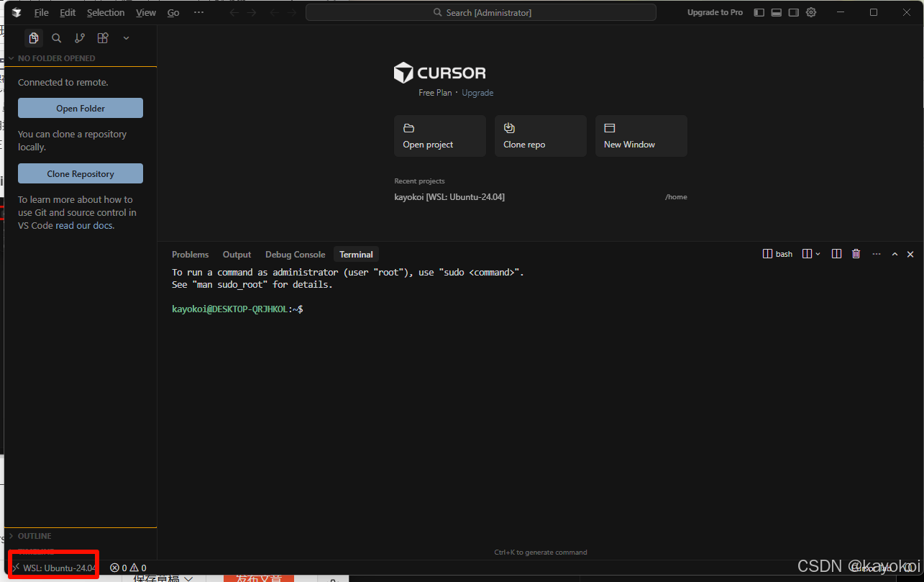This screenshot has width=924, height=582.
Task: Click the Cursor app logo in title bar
Action: 17,12
